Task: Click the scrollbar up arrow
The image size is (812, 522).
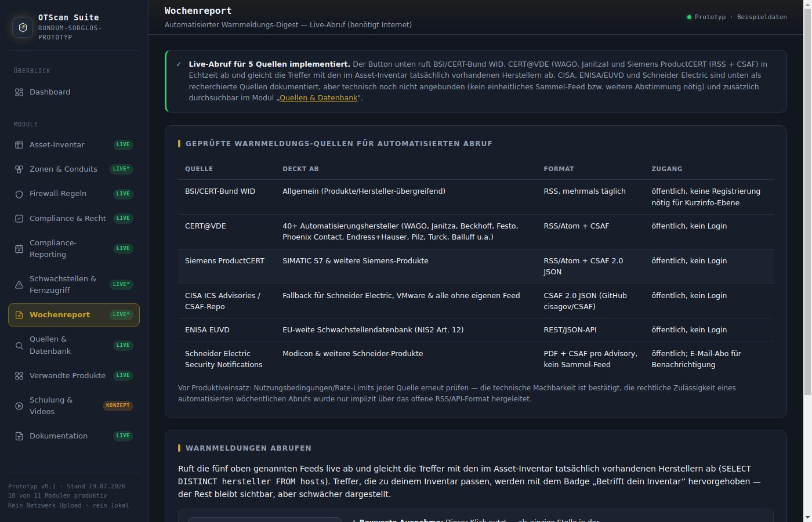Action: [x=807, y=4]
